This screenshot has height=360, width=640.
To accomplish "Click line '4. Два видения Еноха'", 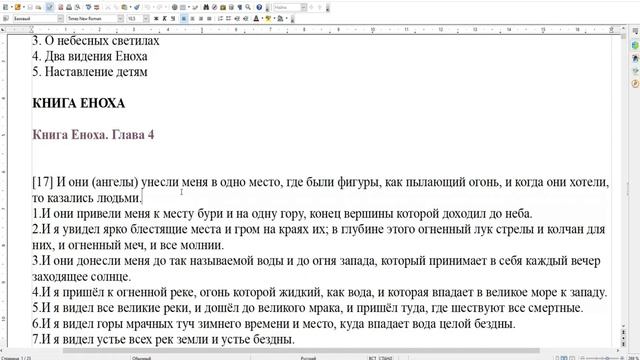I will pyautogui.click(x=90, y=56).
